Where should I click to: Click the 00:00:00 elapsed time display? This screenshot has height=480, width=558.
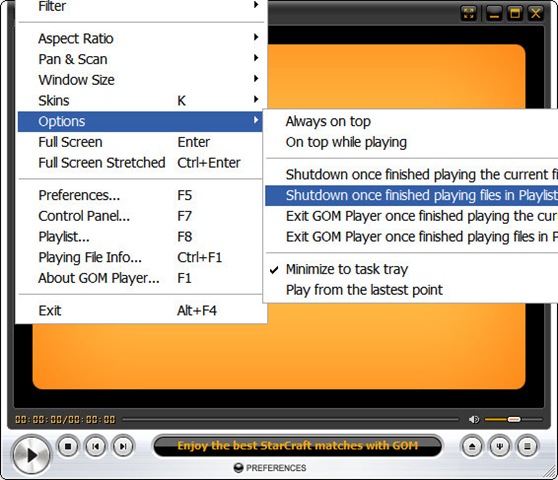[37, 420]
